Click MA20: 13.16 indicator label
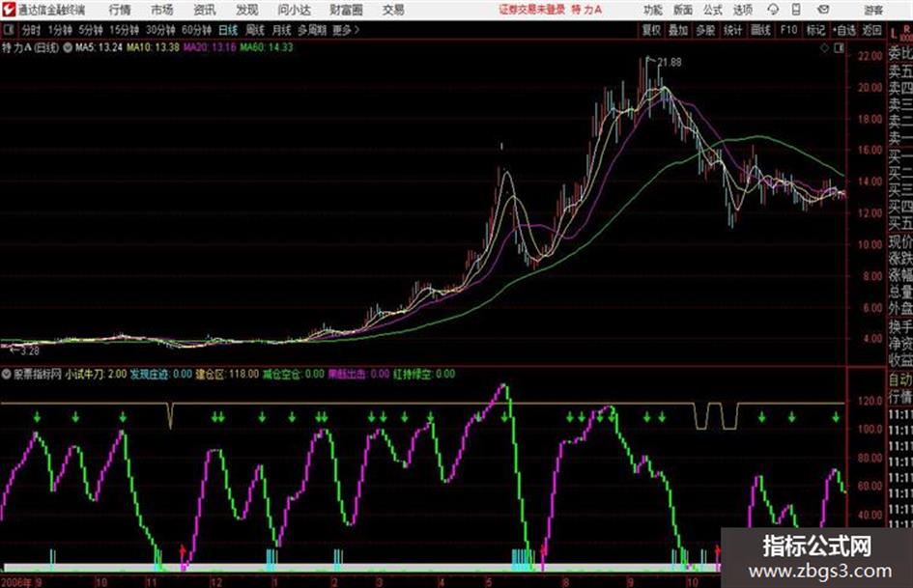The image size is (913, 588). [x=210, y=47]
